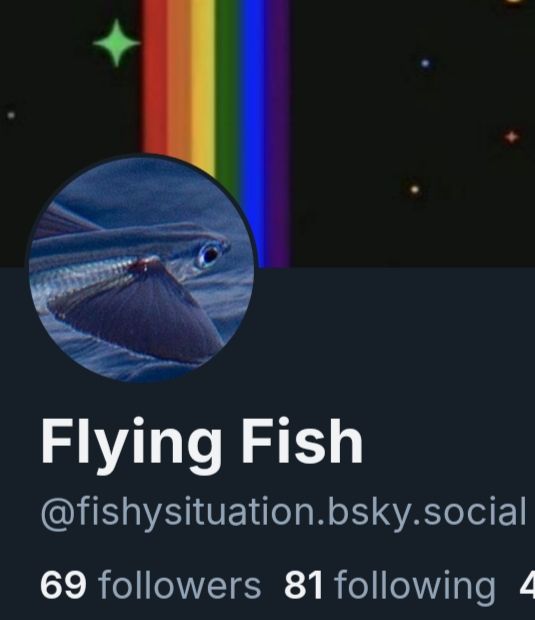The width and height of the screenshot is (535, 620).
Task: Click the blue stripe of the rainbow
Action: (253, 119)
